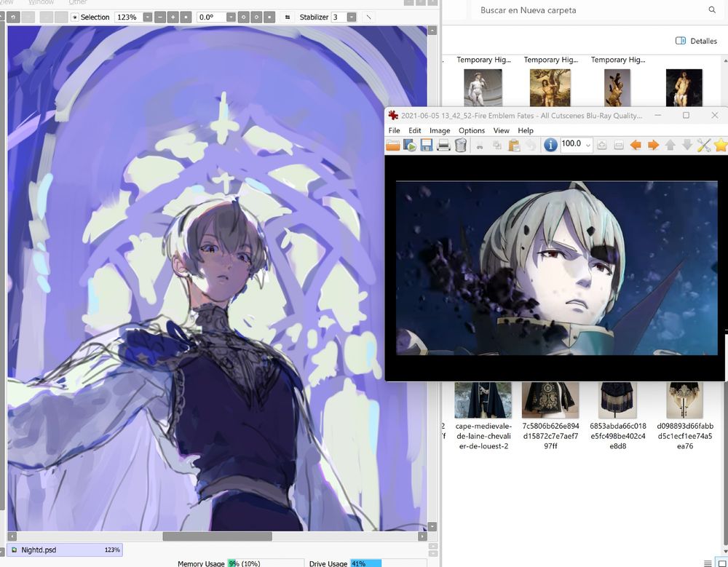Viewport: 728px width, 567px height.
Task: Click the SAI canvas horizontal scrollbar thumb
Action: point(217,536)
